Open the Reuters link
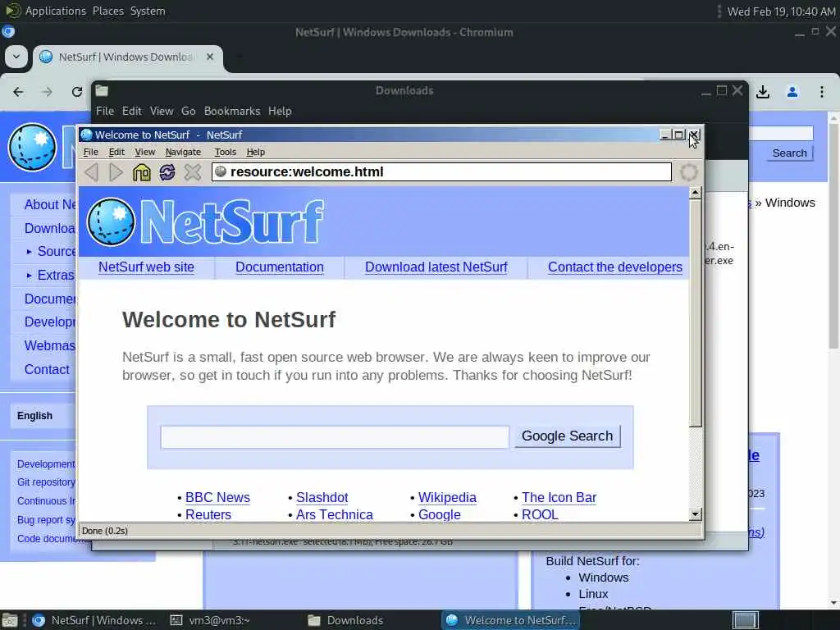The image size is (840, 630). pyautogui.click(x=208, y=514)
